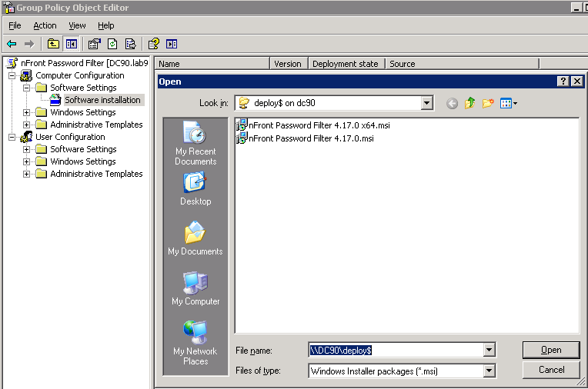The image size is (588, 389).
Task: Expand Administrative Templates under User Configuration
Action: (x=27, y=175)
